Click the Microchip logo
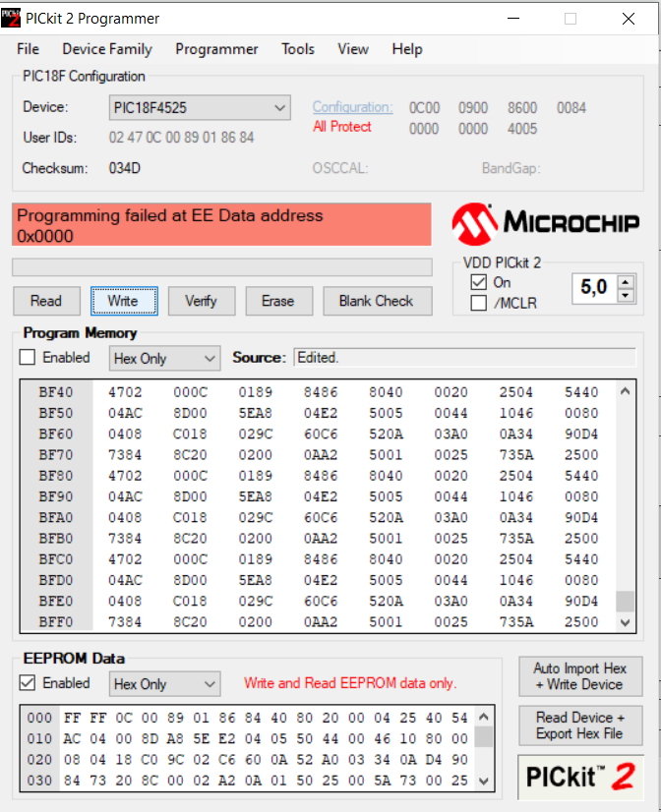Screen dimensions: 661x812 click(545, 223)
